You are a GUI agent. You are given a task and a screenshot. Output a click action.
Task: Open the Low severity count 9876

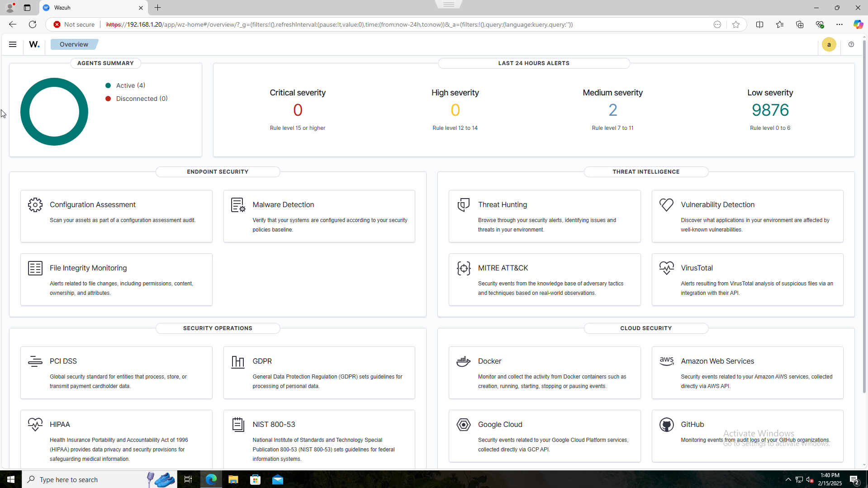click(770, 110)
